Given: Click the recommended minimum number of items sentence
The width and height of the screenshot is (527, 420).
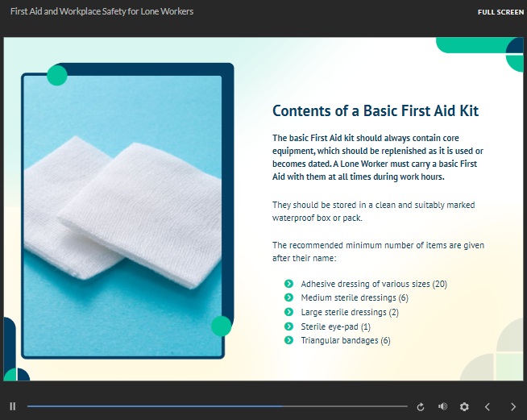Looking at the screenshot, I should tap(378, 251).
